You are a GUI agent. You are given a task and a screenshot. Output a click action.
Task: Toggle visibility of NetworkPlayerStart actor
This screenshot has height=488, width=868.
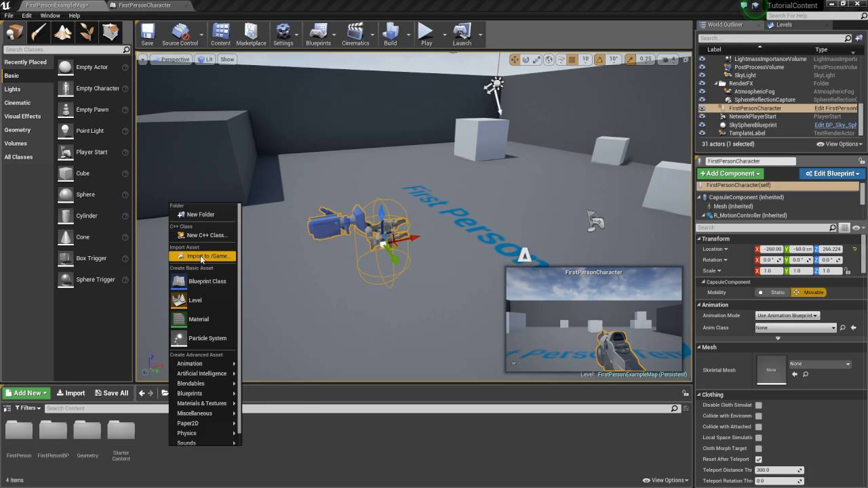click(x=702, y=117)
